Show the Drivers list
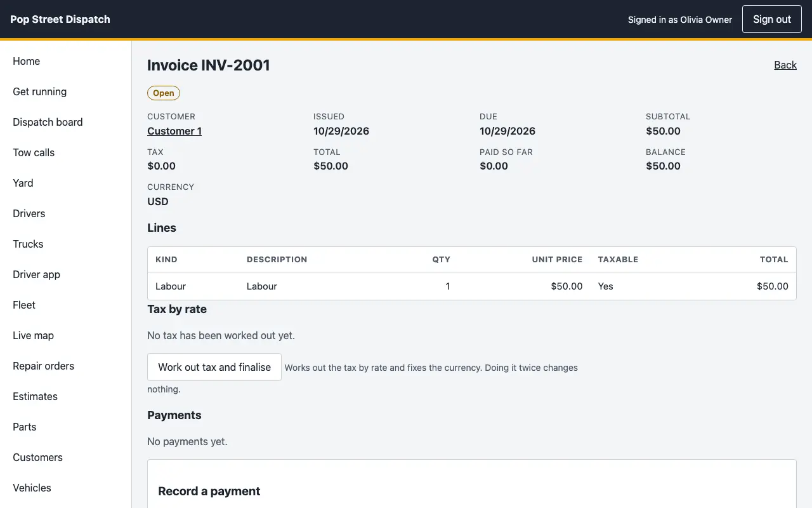812x508 pixels. (29, 213)
